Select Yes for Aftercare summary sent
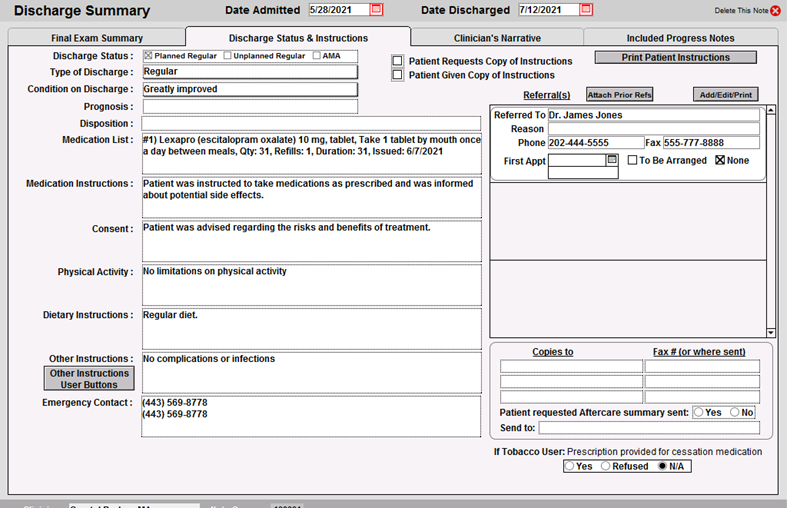Image resolution: width=800 pixels, height=508 pixels. pos(698,412)
